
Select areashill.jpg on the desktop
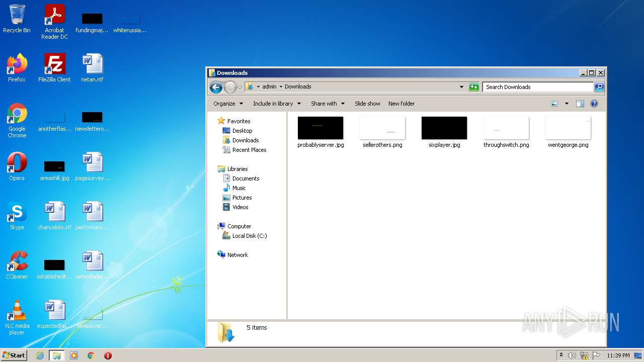click(x=54, y=170)
